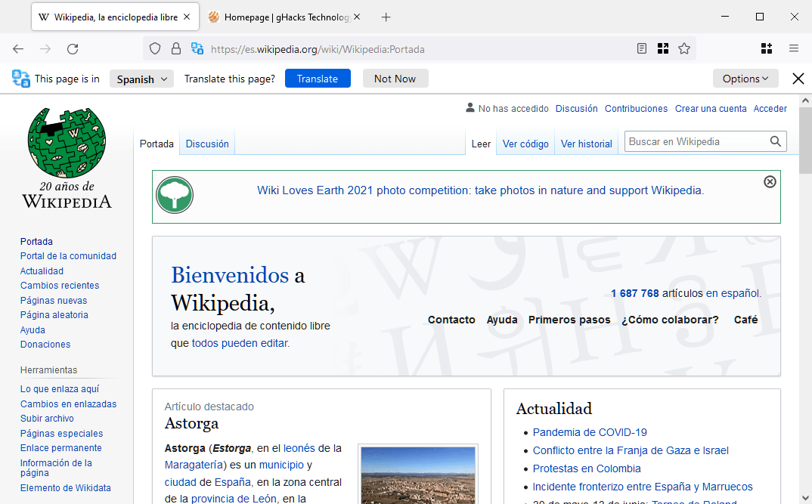Click the padlock site security icon
The width and height of the screenshot is (812, 504).
click(175, 48)
